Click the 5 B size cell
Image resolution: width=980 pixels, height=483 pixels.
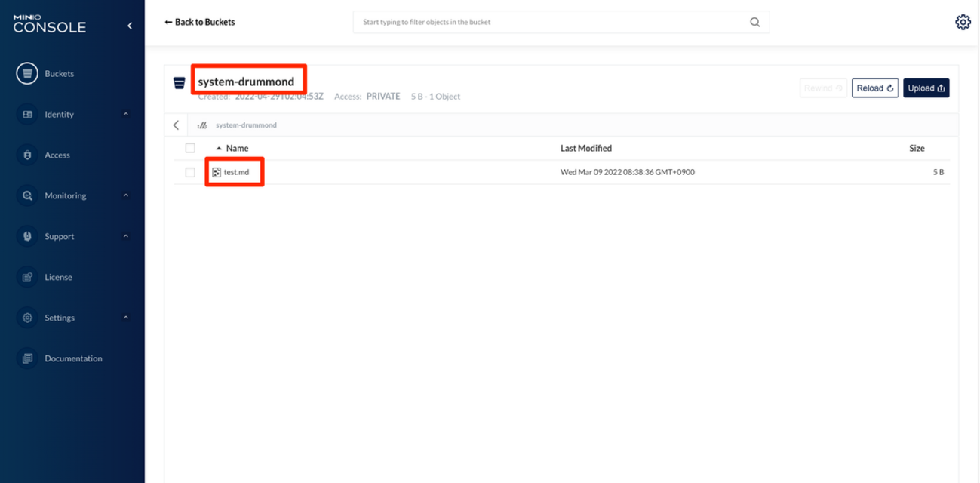pos(938,173)
